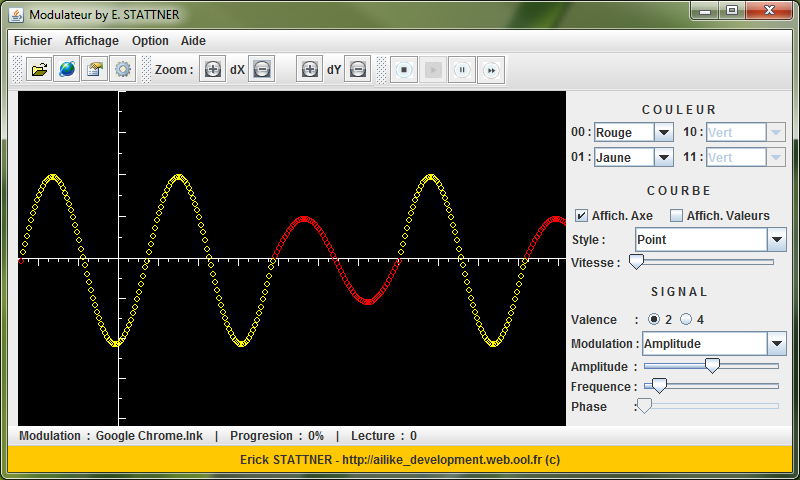This screenshot has width=800, height=480.
Task: Pause the signal animation
Action: [462, 70]
